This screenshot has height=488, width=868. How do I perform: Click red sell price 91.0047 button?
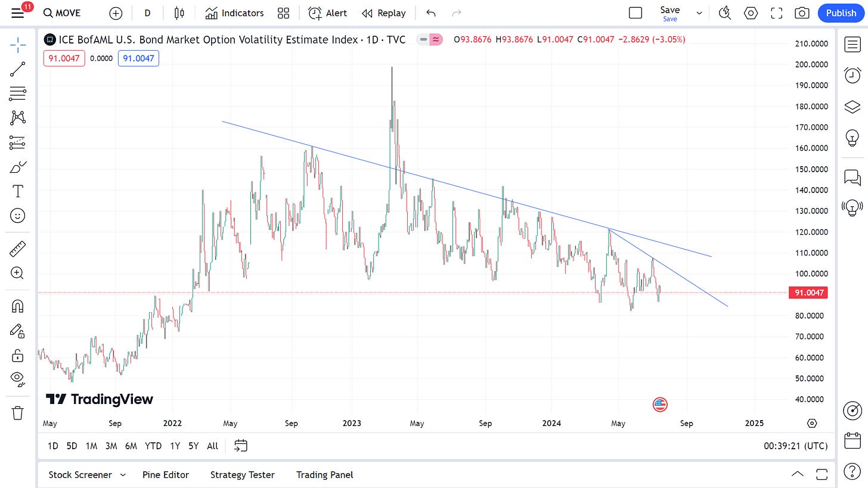coord(65,58)
